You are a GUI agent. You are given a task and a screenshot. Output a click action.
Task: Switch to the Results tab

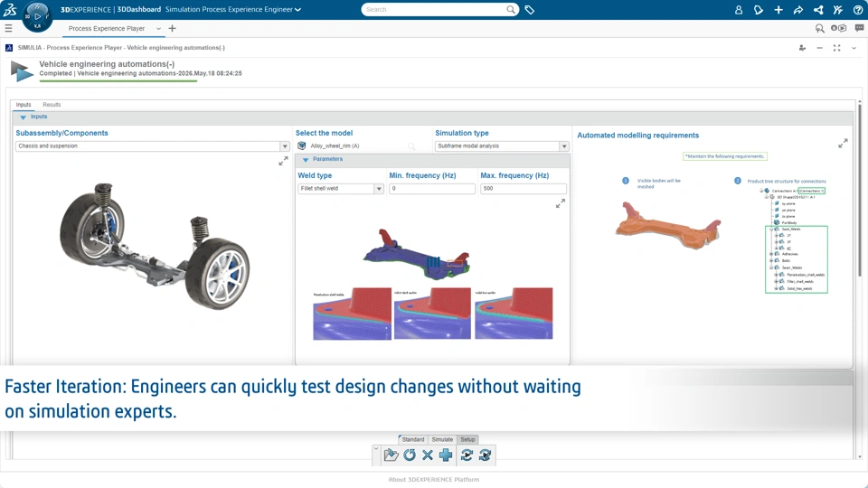coord(52,105)
